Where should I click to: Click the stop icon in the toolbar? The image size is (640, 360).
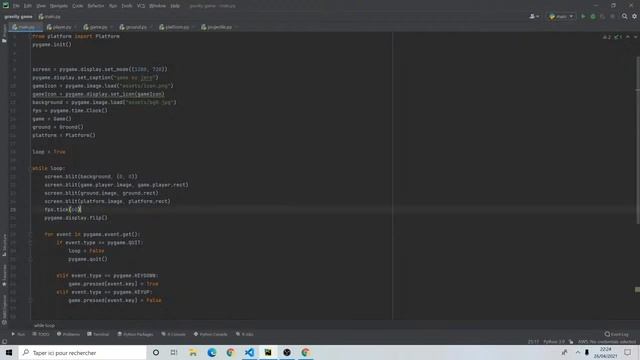612,16
